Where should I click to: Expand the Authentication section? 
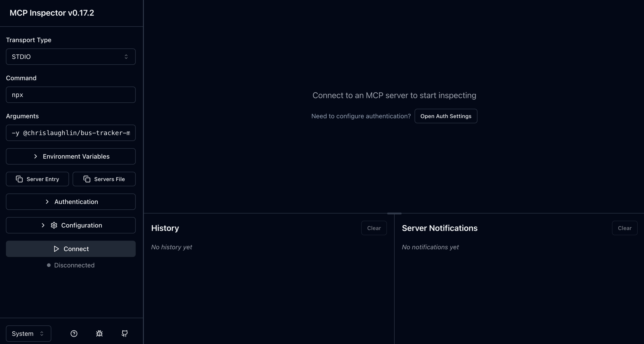[71, 202]
